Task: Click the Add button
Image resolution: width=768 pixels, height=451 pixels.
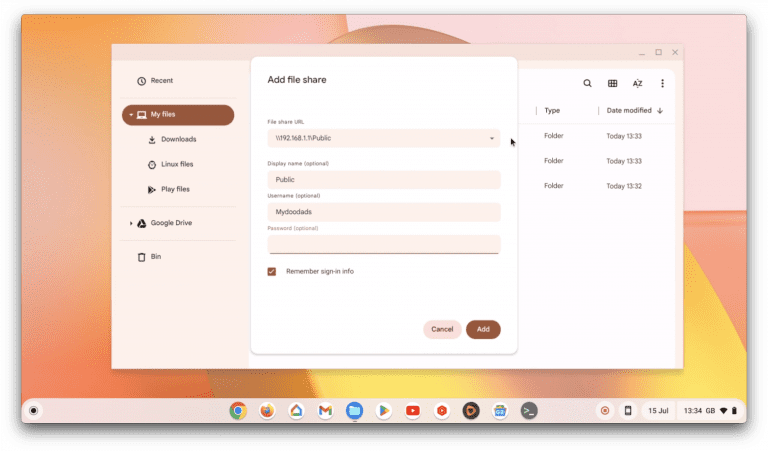Action: pyautogui.click(x=483, y=330)
